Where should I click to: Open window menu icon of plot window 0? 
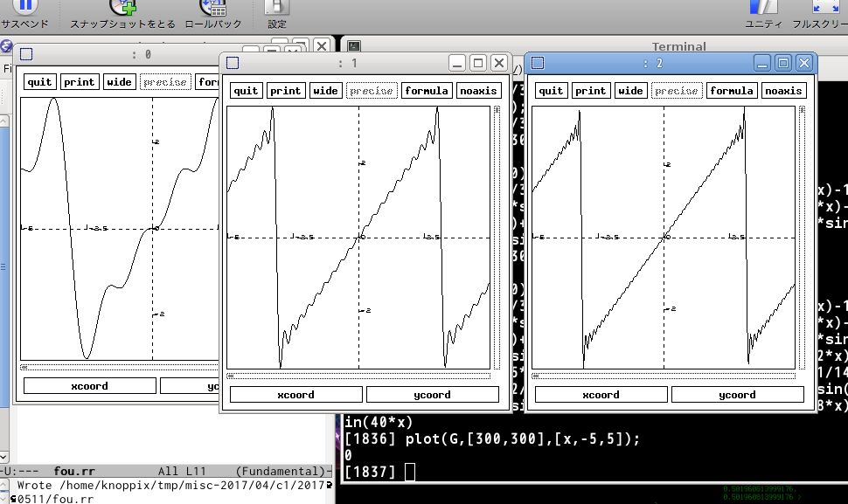coord(26,54)
